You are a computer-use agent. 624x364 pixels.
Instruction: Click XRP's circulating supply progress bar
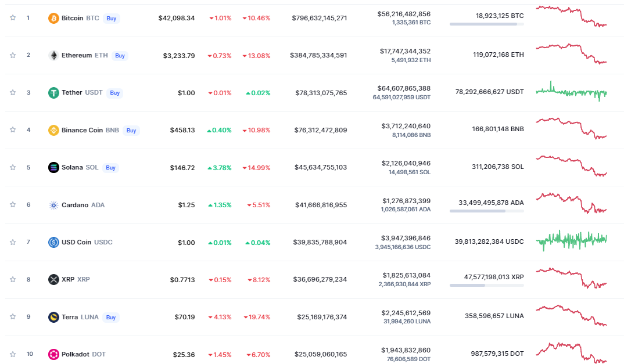point(487,285)
